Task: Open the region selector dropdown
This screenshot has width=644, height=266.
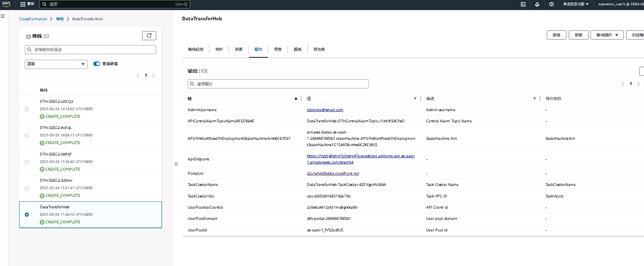Action: [575, 4]
